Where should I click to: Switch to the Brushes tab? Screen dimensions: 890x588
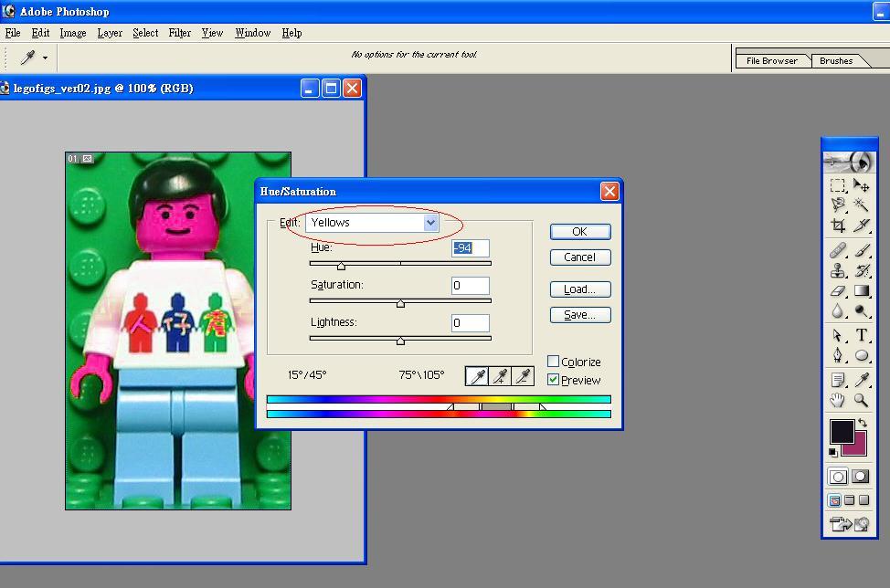836,60
